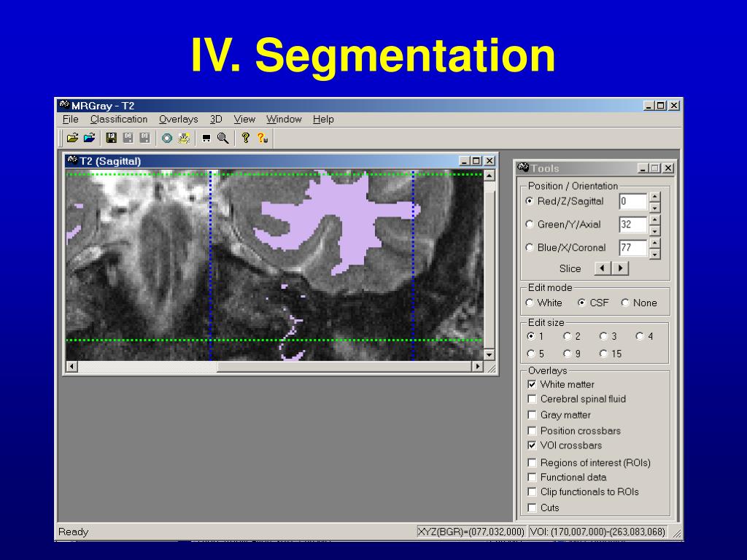Open the 3D menu

(216, 119)
